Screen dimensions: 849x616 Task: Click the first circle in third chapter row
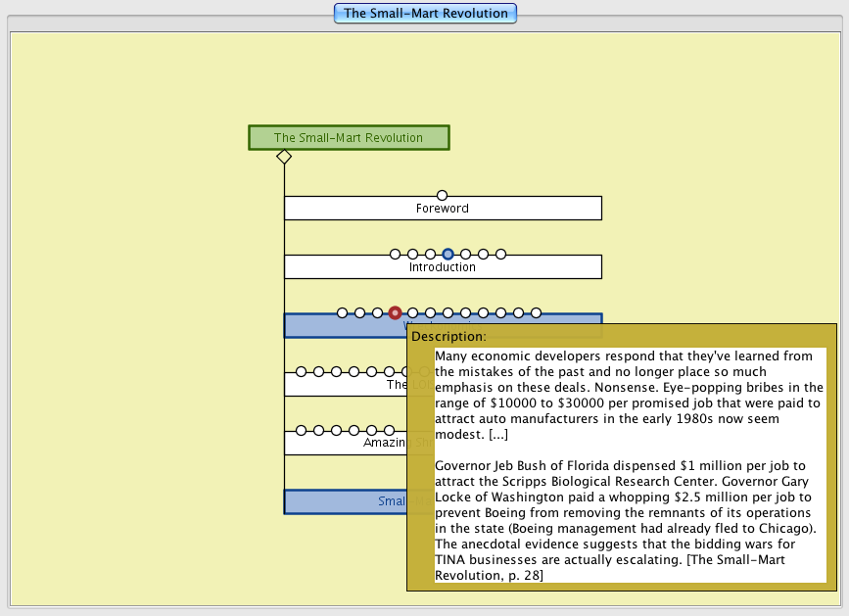(x=342, y=312)
